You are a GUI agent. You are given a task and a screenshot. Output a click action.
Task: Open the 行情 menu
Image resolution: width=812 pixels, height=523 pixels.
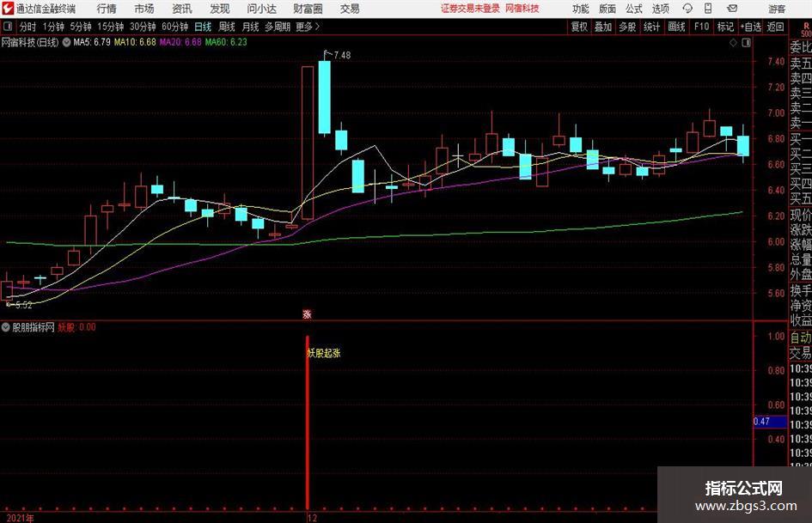(107, 9)
